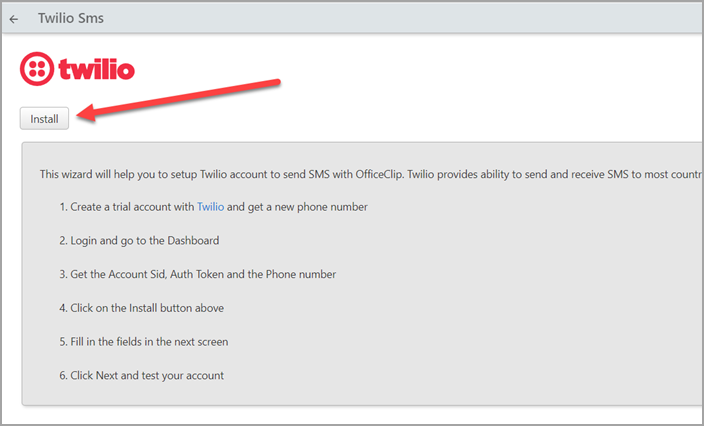Viewport: 704px width, 426px height.
Task: Select 'Click on the Install button above' text
Action: pos(147,308)
